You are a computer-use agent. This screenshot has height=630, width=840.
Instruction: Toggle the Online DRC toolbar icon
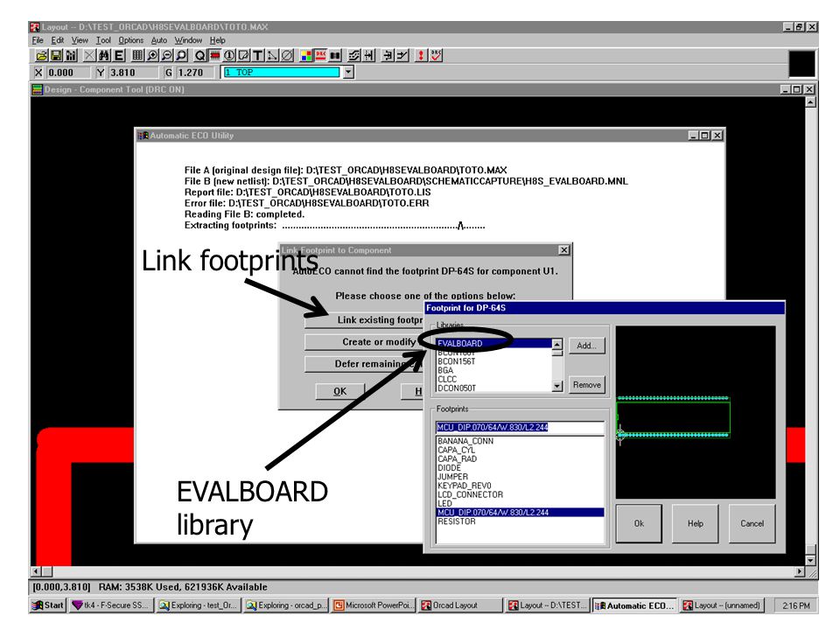[321, 56]
